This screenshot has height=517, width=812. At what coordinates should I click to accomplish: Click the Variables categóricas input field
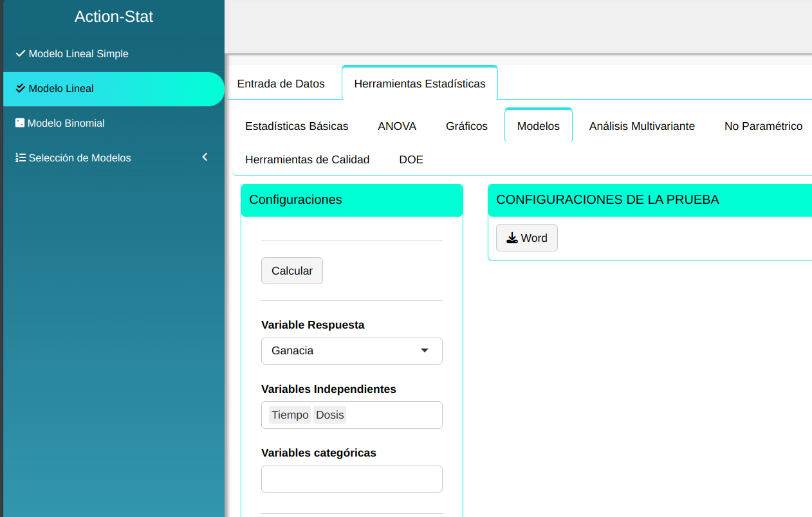point(351,479)
